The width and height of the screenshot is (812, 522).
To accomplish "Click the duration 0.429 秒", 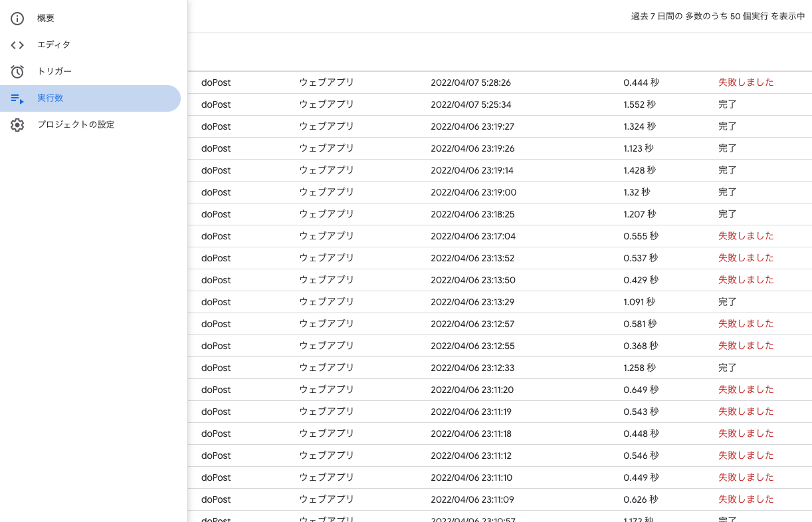I will [x=641, y=280].
